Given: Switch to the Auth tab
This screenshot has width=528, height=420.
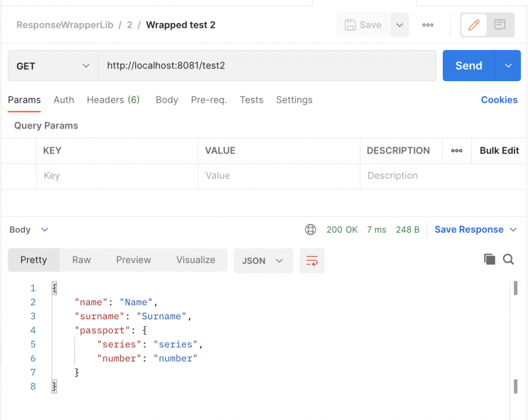Looking at the screenshot, I should (x=64, y=100).
